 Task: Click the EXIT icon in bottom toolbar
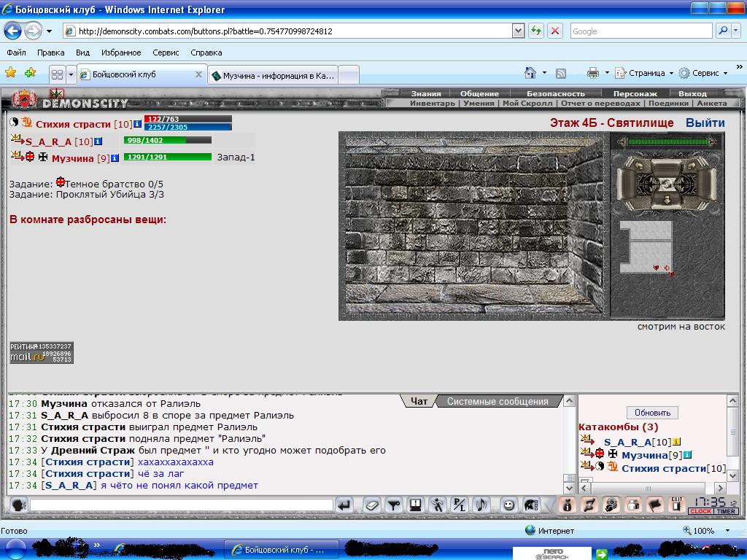pos(677,504)
